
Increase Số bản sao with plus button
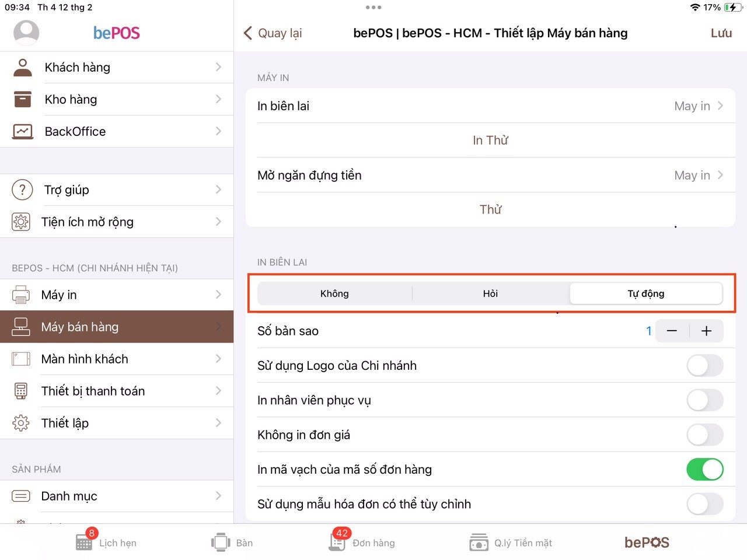(x=706, y=331)
